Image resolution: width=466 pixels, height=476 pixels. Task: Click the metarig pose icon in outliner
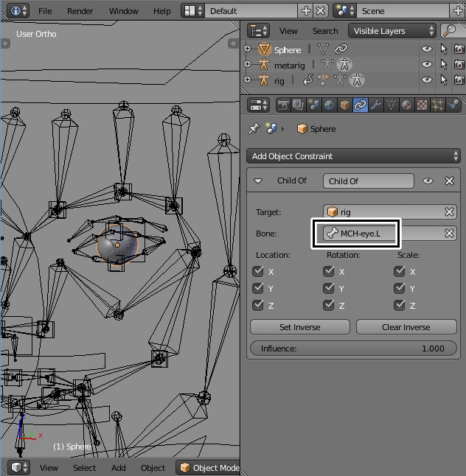[x=344, y=64]
